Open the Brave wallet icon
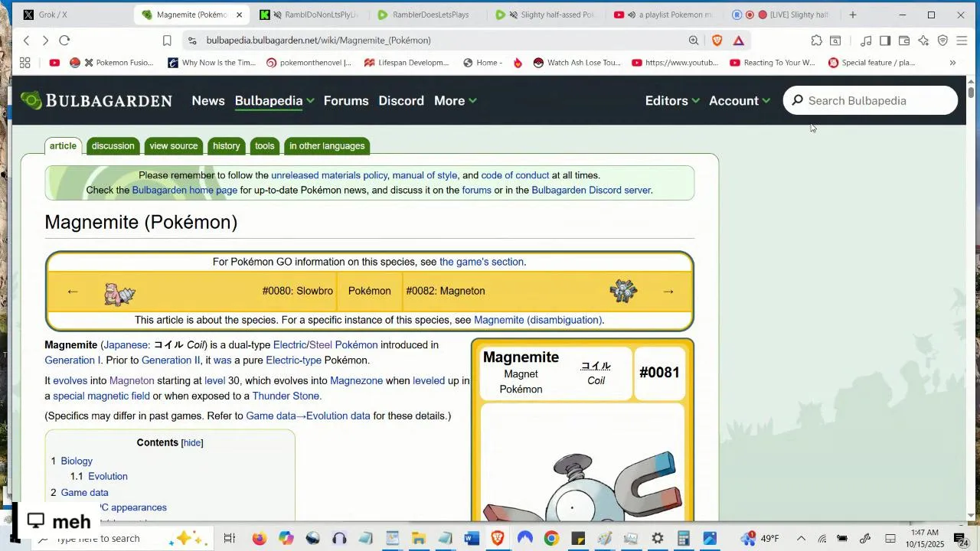 (x=904, y=41)
